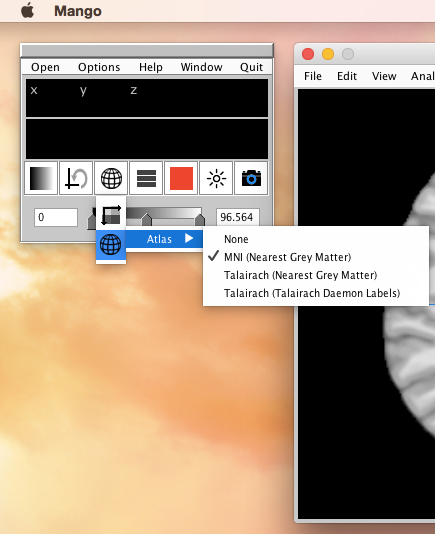
Task: Expand the Atlas submenu arrow
Action: 189,238
